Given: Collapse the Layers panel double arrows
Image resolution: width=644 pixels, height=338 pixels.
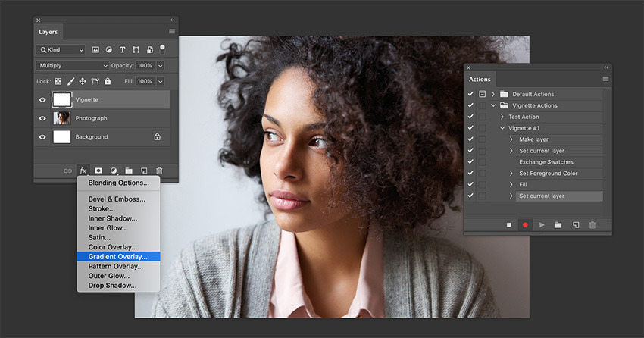Looking at the screenshot, I should [x=173, y=20].
